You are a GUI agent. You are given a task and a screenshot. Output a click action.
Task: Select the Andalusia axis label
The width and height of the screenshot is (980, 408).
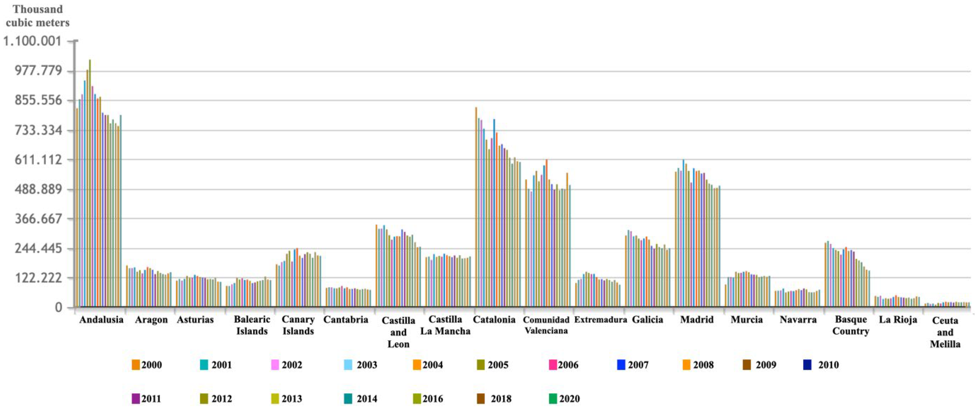click(101, 319)
